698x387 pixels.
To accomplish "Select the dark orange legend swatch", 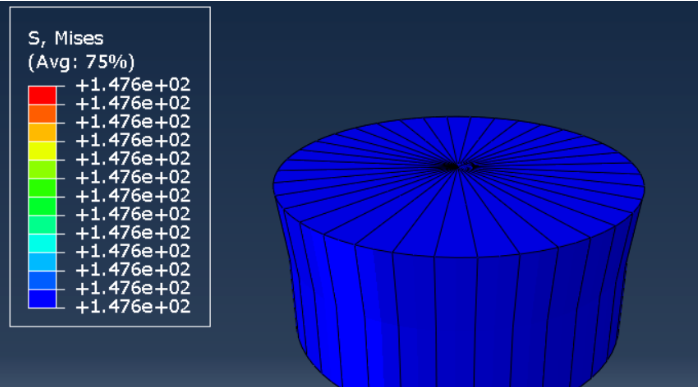I will pos(42,114).
